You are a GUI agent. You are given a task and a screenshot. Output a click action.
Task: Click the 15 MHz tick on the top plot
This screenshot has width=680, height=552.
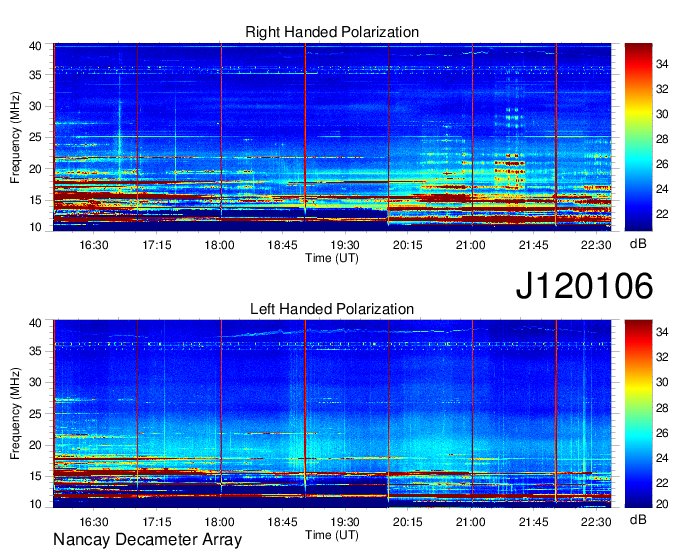36,200
